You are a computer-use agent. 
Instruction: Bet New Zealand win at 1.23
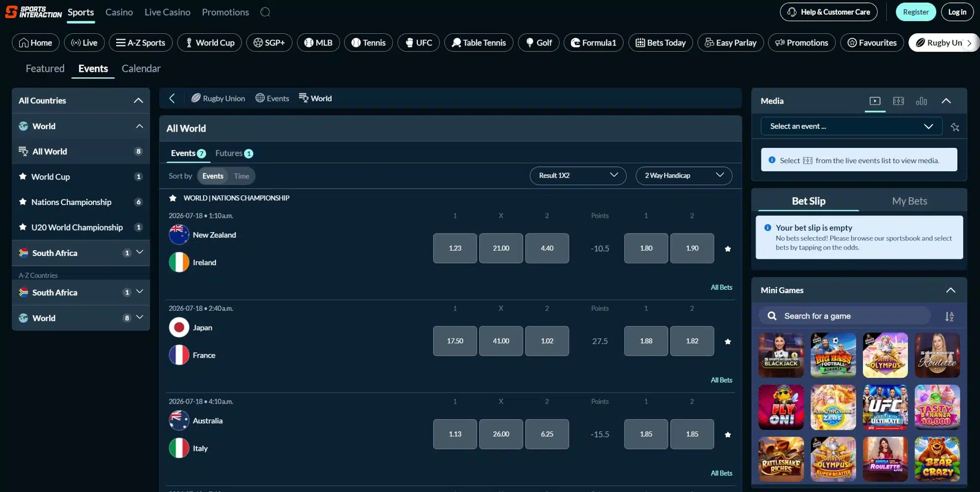[455, 248]
